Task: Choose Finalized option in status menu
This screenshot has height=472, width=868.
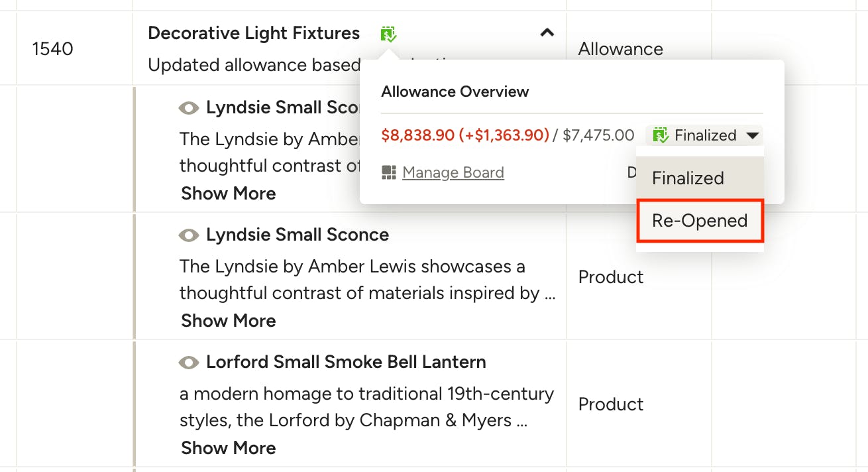Action: point(700,178)
